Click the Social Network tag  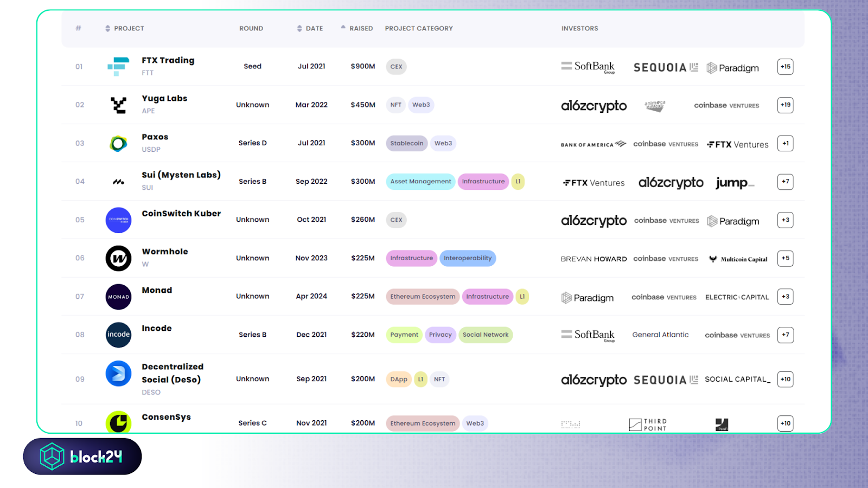(486, 335)
